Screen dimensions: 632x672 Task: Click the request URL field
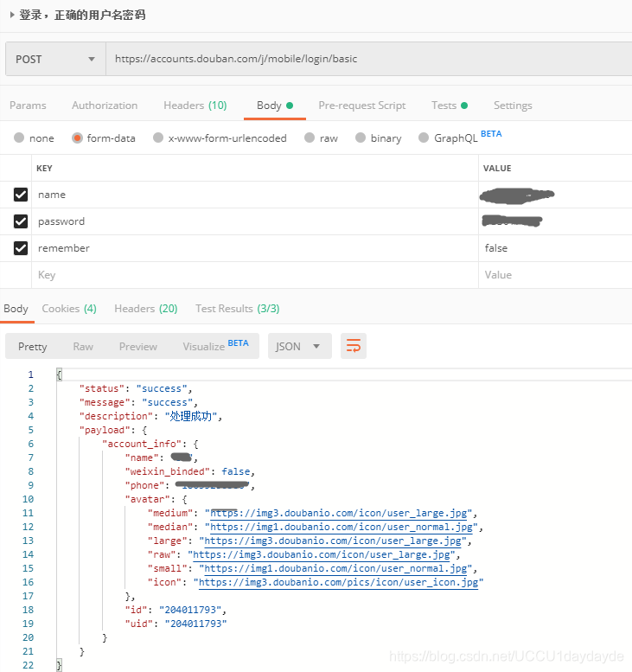368,59
